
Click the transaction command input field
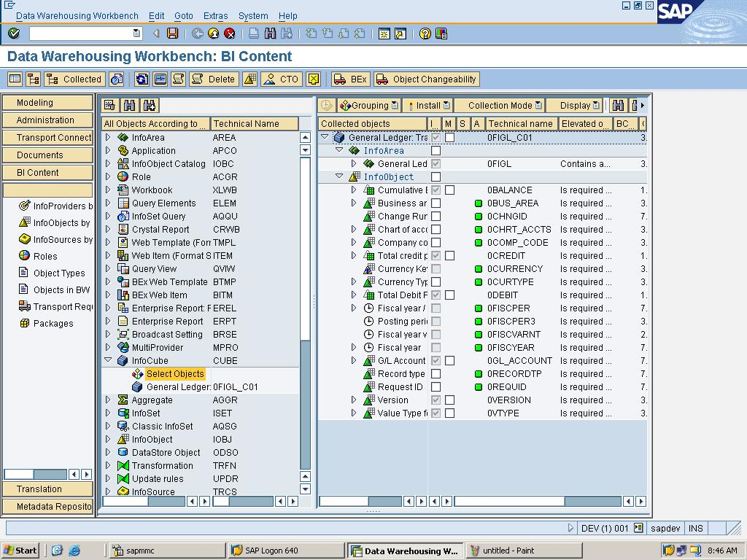coord(86,34)
